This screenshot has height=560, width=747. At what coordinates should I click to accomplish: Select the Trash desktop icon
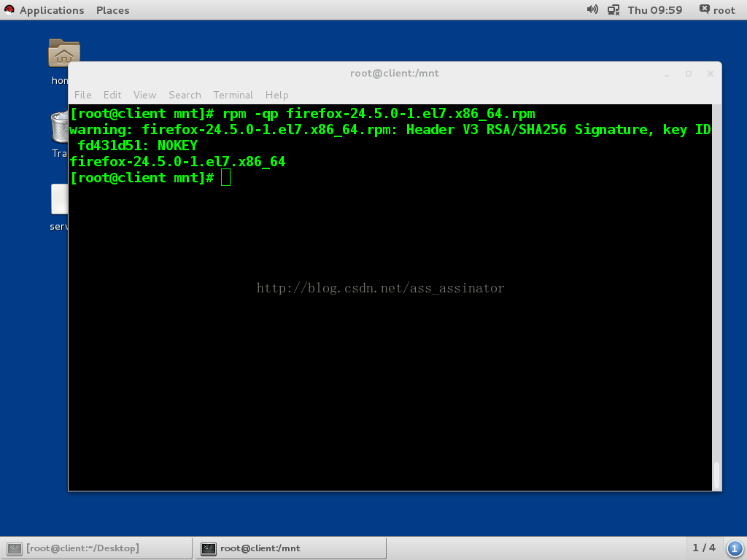tap(59, 127)
